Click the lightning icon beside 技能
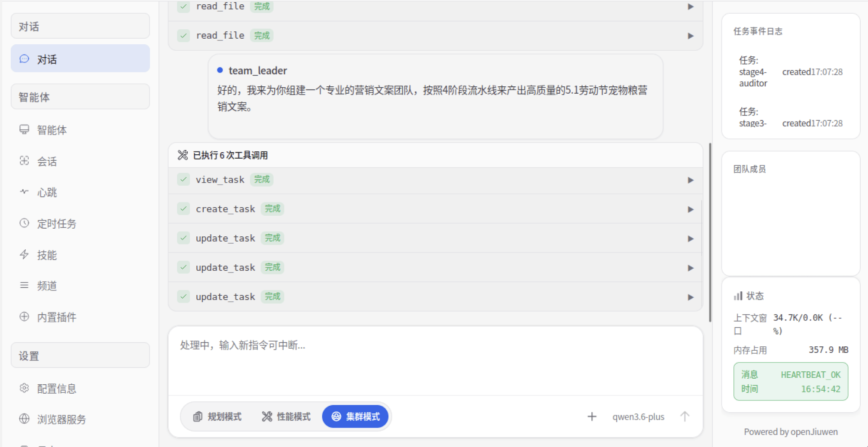 (x=24, y=254)
